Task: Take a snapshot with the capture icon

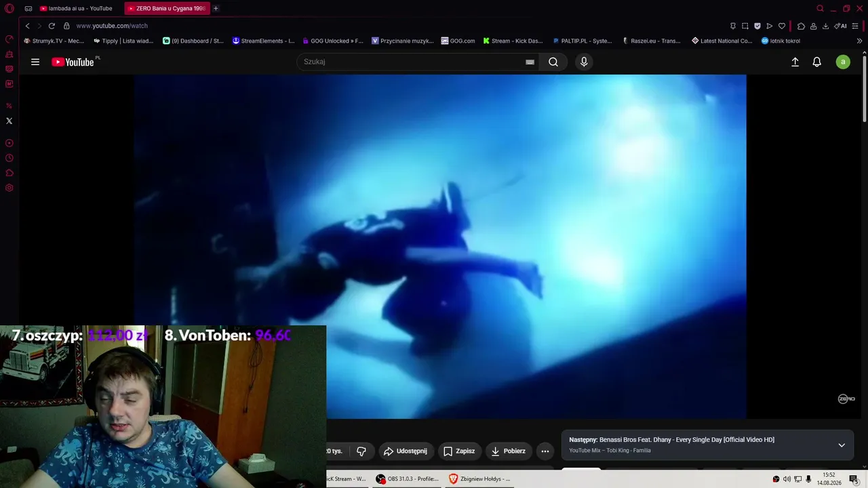Action: (x=745, y=26)
